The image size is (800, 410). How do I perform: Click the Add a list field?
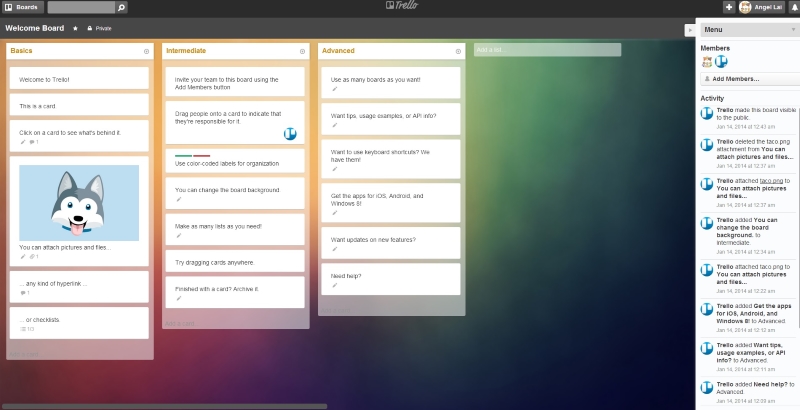tap(547, 50)
